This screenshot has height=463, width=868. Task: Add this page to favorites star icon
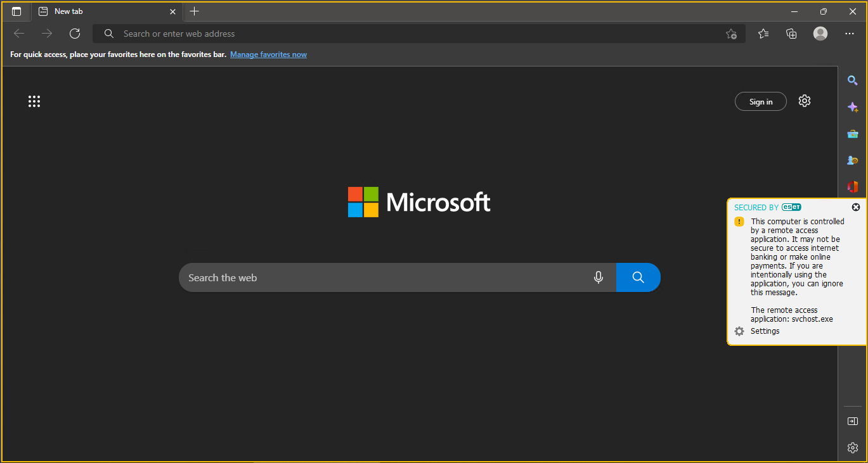731,34
